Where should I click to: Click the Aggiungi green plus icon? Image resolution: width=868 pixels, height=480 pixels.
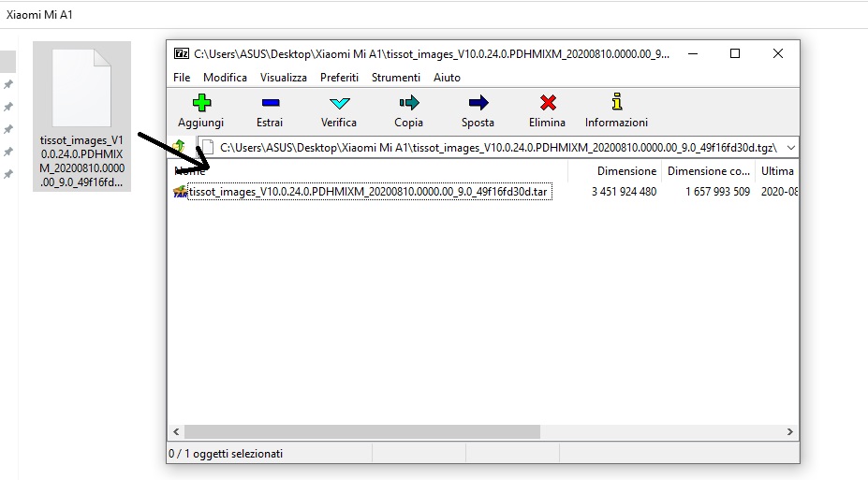pos(201,103)
